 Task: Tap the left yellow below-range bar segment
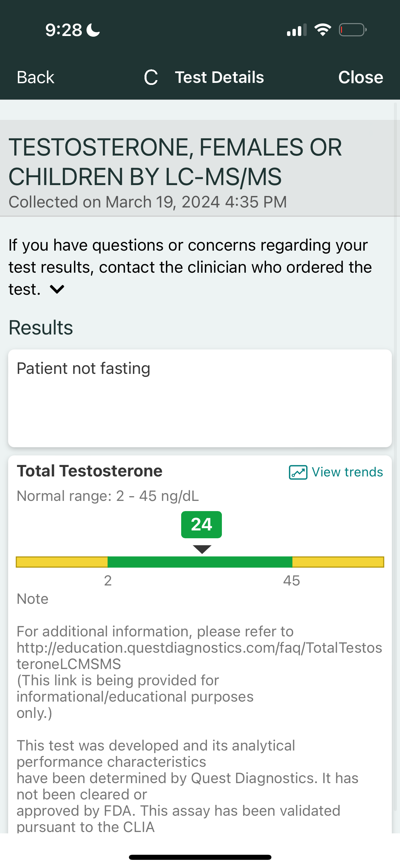pos(62,562)
